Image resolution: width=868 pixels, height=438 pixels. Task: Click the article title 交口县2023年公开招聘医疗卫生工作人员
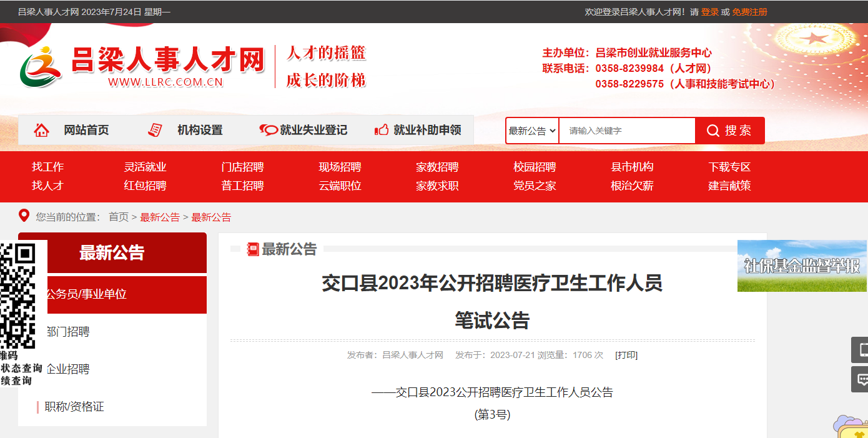click(x=492, y=283)
